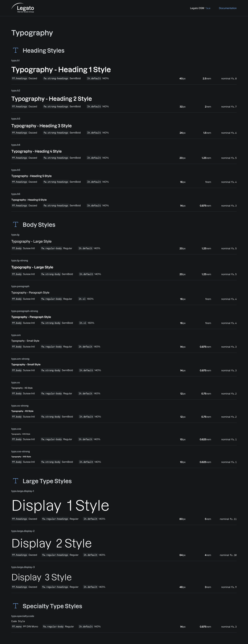Click the Typography page title
This screenshot has width=248, height=644.
(x=32, y=33)
